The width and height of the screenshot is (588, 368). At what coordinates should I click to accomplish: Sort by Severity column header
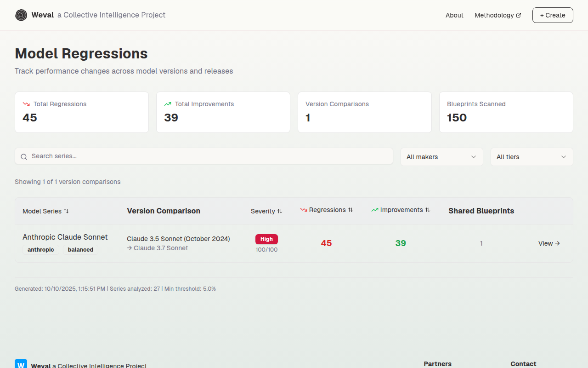(266, 211)
